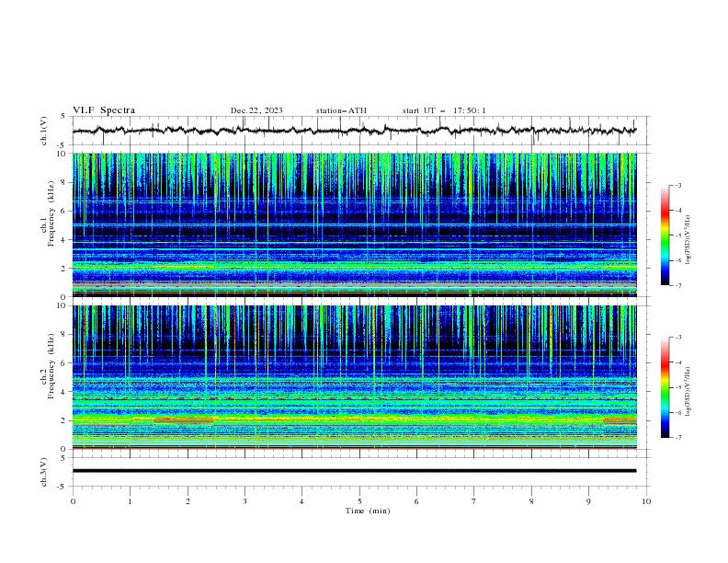
Task: Click the ch.2 color bar log(PSD) unit label
Action: [688, 391]
